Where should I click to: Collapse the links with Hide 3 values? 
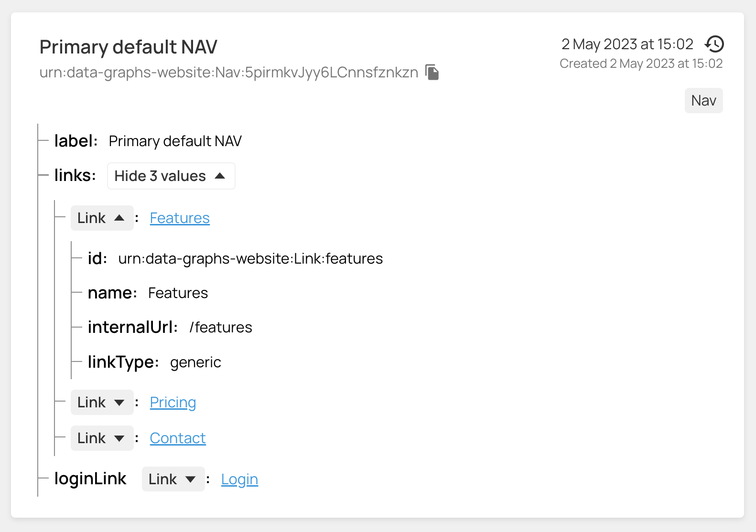(171, 176)
